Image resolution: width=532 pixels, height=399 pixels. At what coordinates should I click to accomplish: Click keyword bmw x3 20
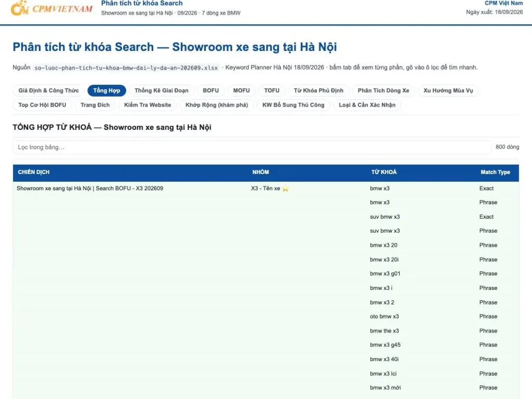(x=384, y=245)
